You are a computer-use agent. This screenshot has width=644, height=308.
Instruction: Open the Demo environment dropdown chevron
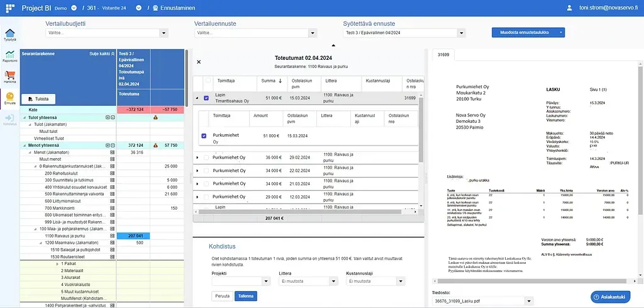(x=74, y=8)
